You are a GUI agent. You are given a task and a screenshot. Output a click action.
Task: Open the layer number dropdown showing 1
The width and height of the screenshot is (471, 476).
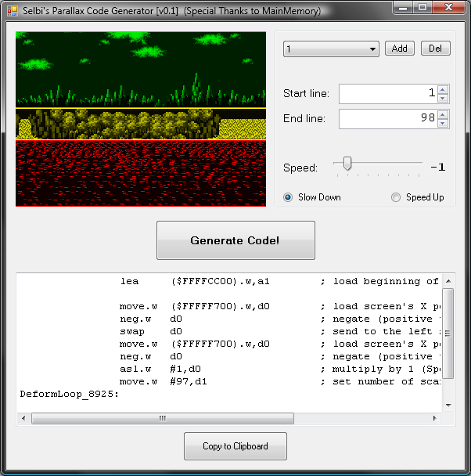point(331,49)
